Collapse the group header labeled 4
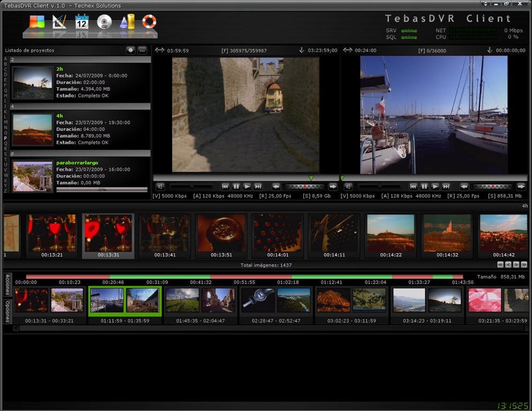Image resolution: width=532 pixels, height=411 pixels. (80, 106)
